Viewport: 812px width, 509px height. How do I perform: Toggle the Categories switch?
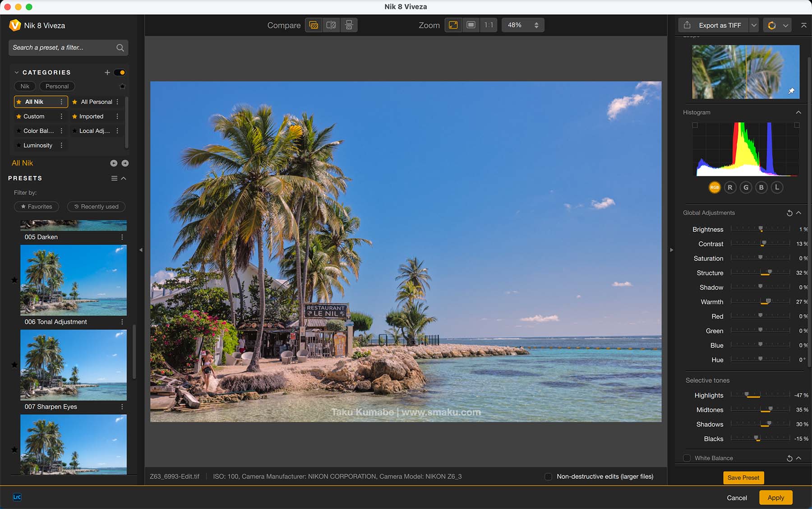coord(120,73)
